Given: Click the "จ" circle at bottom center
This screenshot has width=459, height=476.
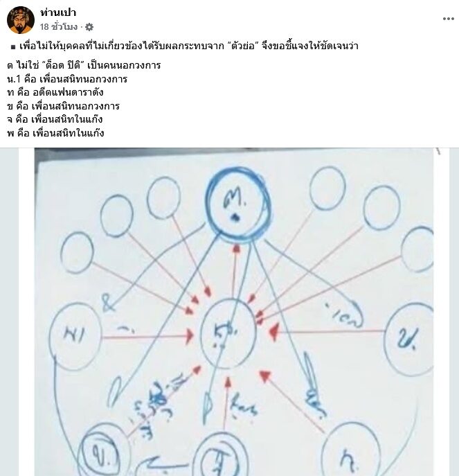Looking at the screenshot, I should click(221, 455).
